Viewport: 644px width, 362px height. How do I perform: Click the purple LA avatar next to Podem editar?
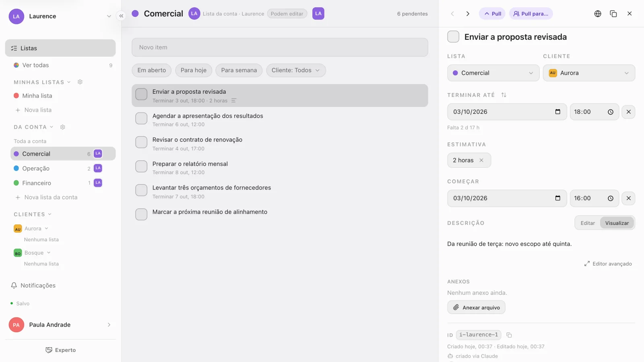318,14
